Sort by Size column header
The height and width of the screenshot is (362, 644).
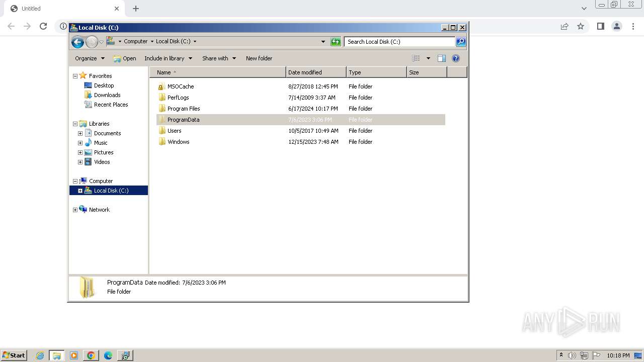427,72
